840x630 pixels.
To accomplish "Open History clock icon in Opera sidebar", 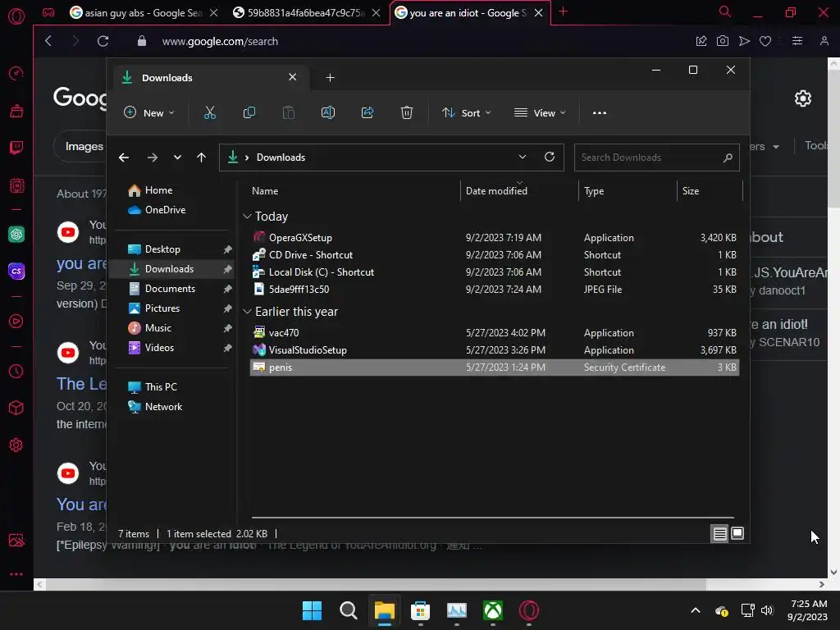I will point(16,371).
